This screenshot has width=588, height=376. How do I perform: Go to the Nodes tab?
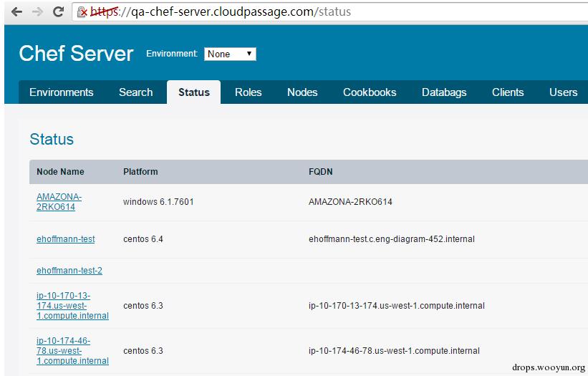point(302,92)
